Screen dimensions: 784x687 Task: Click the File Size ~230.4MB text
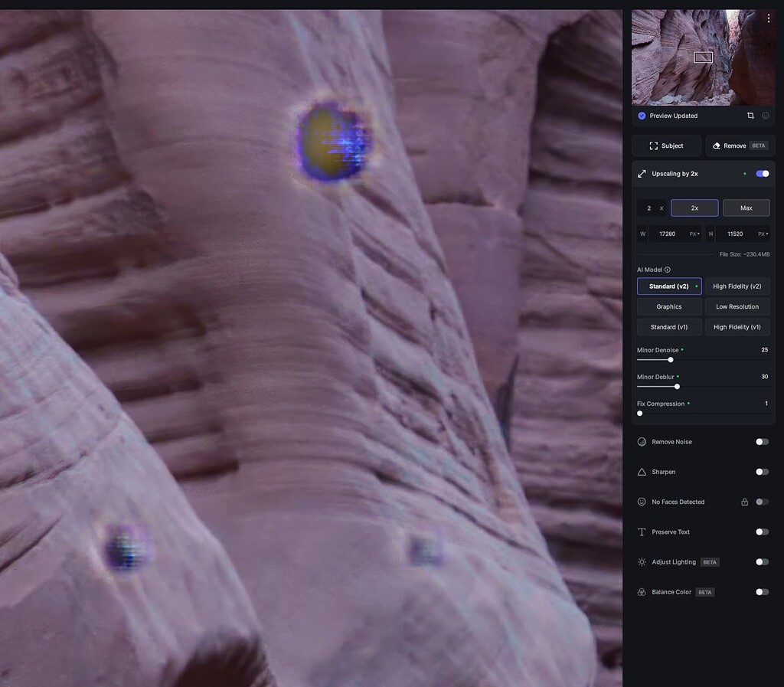(x=744, y=254)
